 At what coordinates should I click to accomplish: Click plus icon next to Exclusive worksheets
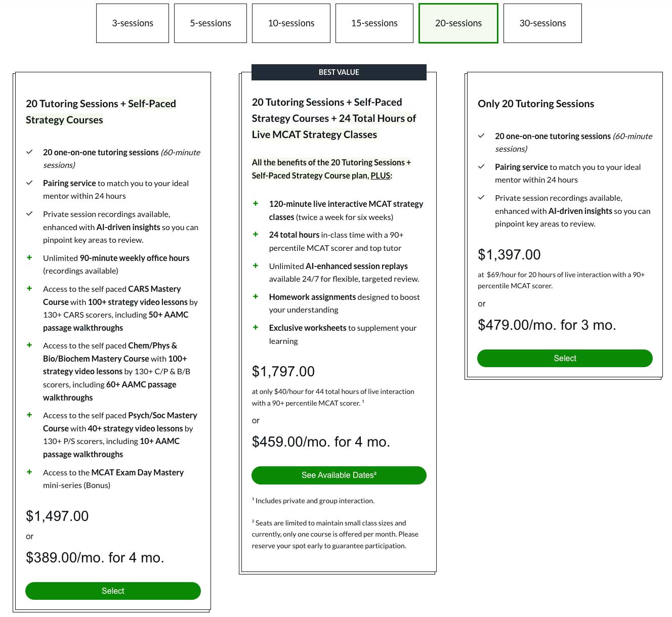point(256,328)
